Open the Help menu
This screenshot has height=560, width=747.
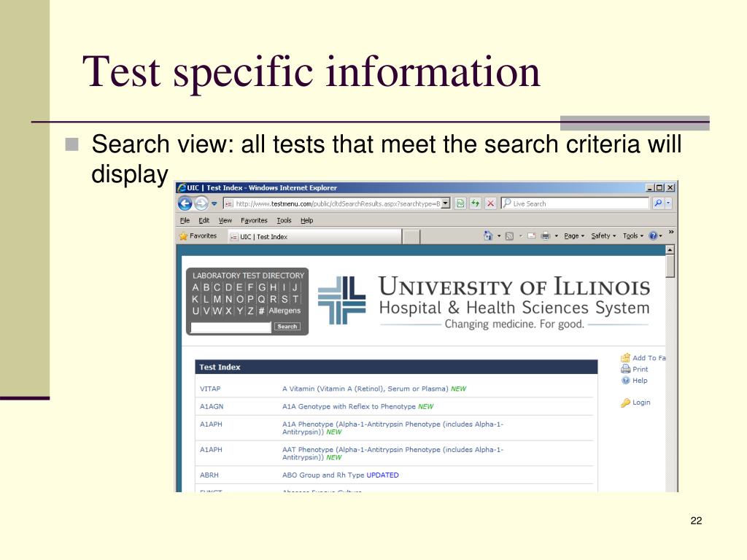pyautogui.click(x=307, y=220)
